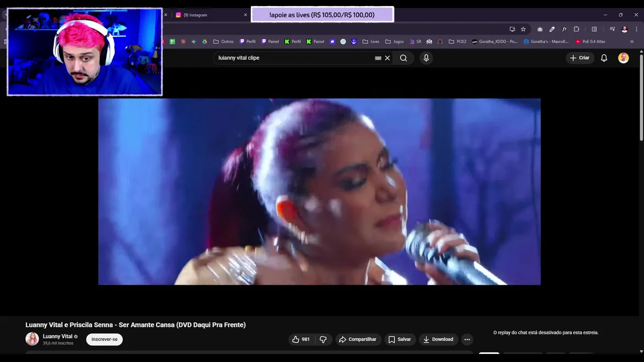Clear the search text with X
The image size is (644, 362).
pos(387,58)
